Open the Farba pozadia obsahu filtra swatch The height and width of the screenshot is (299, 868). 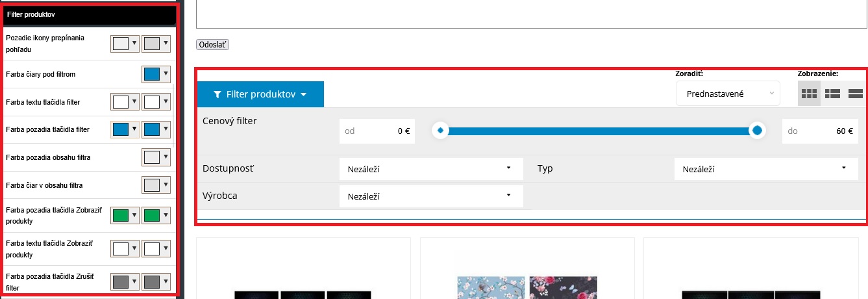pos(156,157)
